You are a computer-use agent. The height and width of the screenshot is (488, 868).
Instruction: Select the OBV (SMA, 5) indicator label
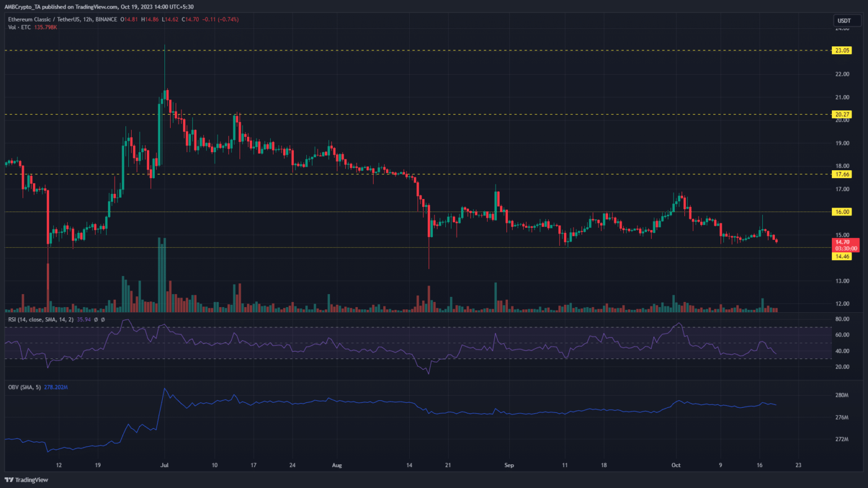[24, 387]
